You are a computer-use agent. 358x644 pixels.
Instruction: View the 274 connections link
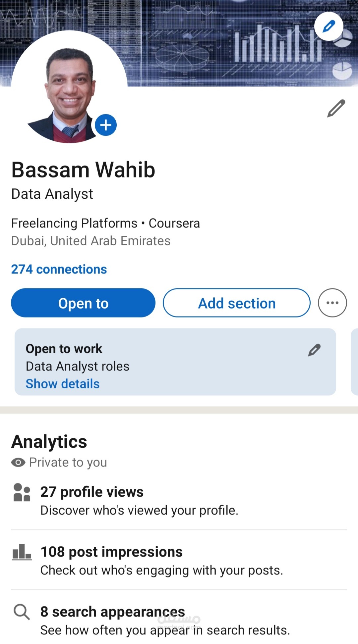pos(59,269)
